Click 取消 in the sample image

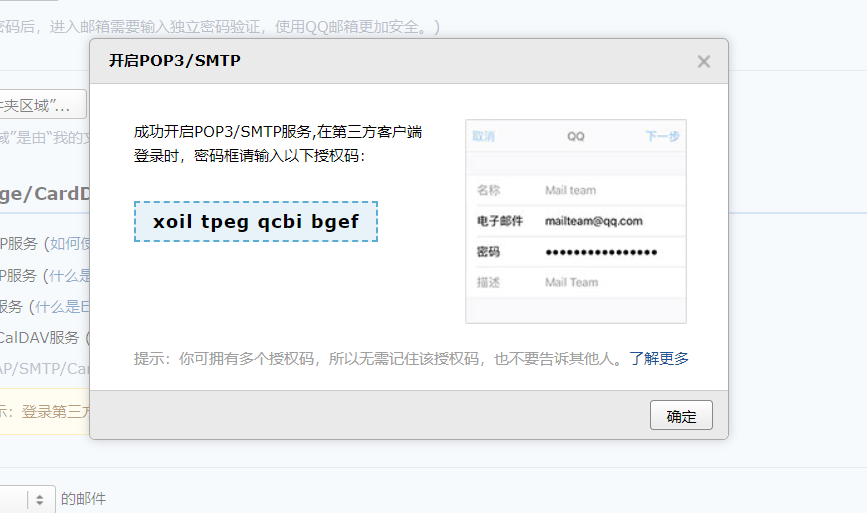(483, 136)
